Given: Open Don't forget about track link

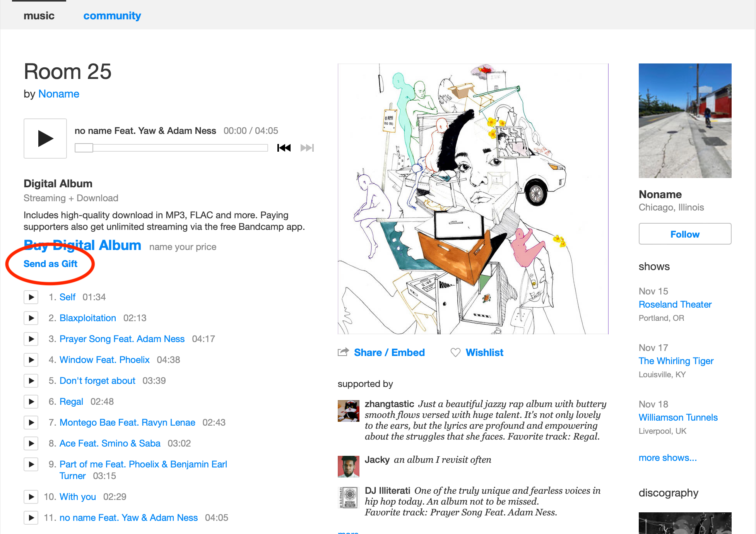Looking at the screenshot, I should coord(97,381).
